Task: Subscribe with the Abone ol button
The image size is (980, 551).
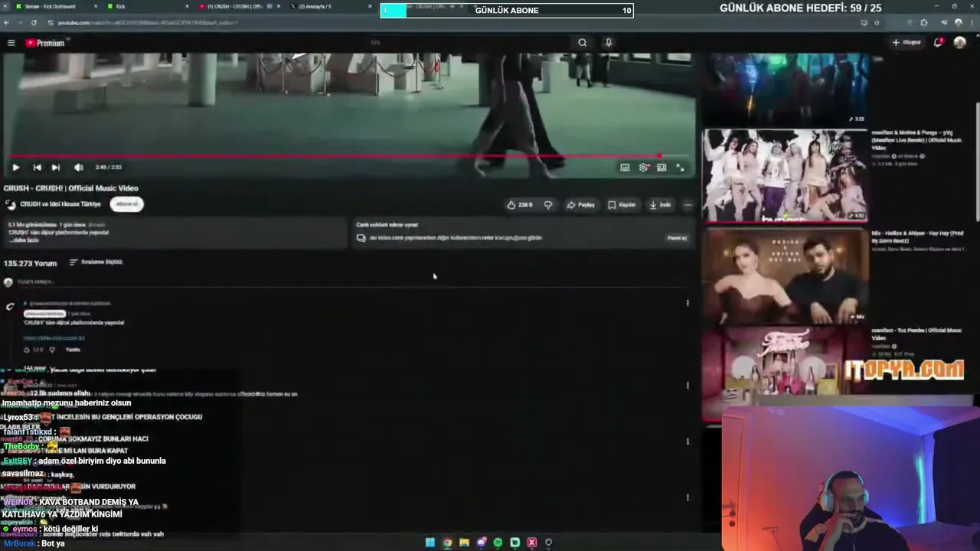Action: [127, 204]
